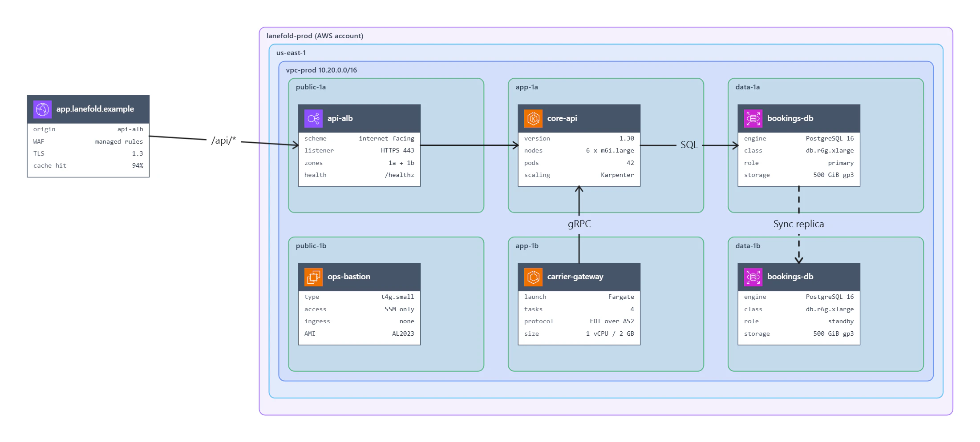This screenshot has height=442, width=980.
Task: Click the RDS icon on bookings-db in data-1a
Action: click(x=753, y=119)
